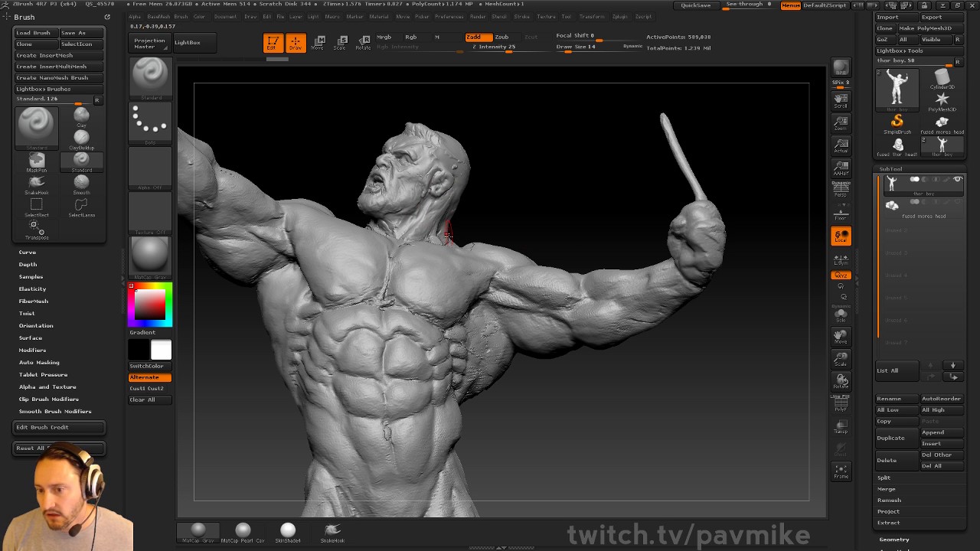Image resolution: width=980 pixels, height=551 pixels.
Task: Select the SelectRect brush icon
Action: click(36, 207)
